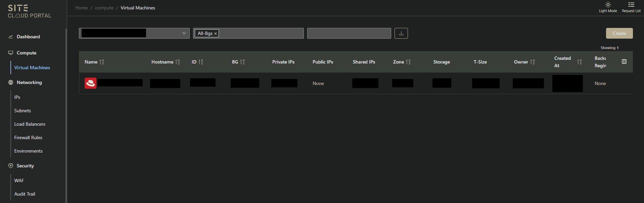Image resolution: width=644 pixels, height=203 pixels.
Task: Sort table by Created At column
Action: click(x=579, y=62)
